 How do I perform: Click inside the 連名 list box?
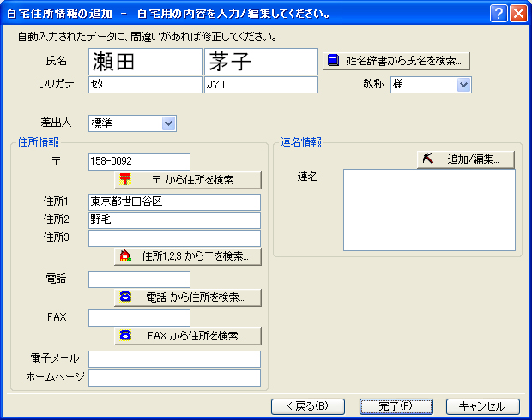coord(429,210)
